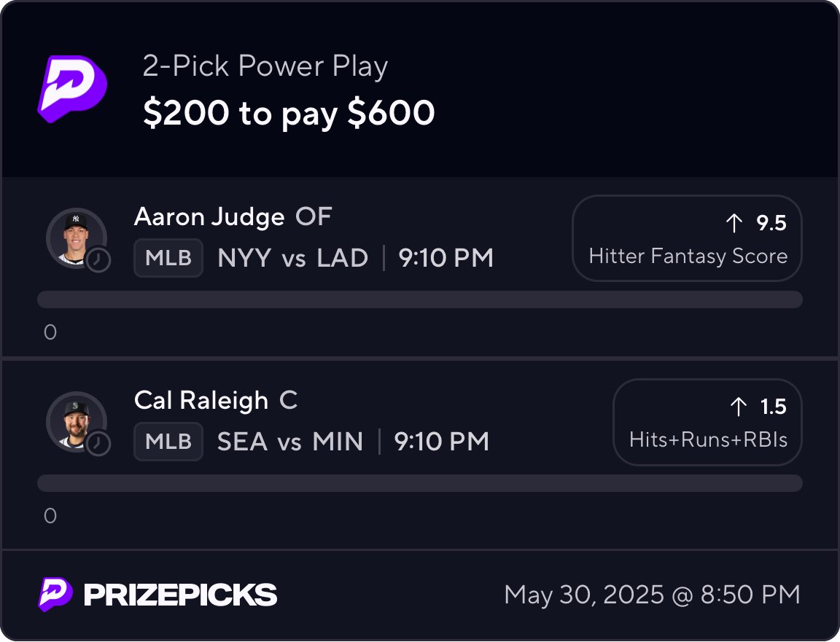
Task: Click the clock icon on Cal Raleigh's avatar
Action: [x=98, y=444]
